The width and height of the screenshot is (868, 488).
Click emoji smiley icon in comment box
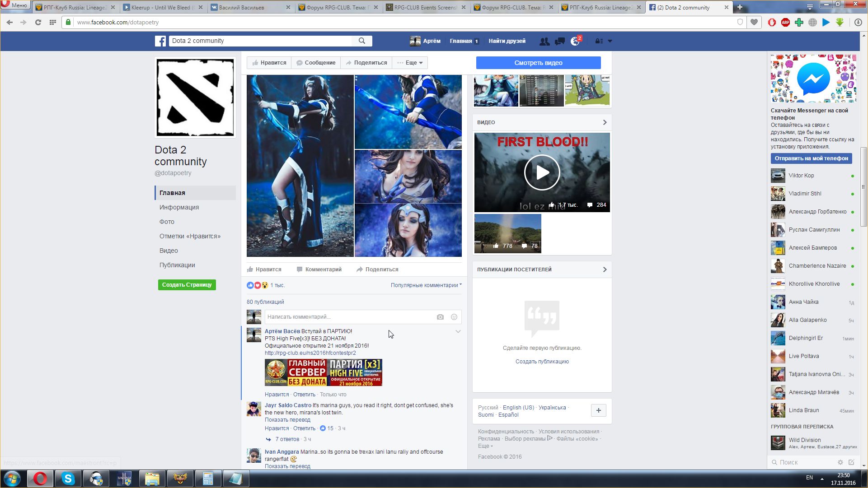click(454, 317)
